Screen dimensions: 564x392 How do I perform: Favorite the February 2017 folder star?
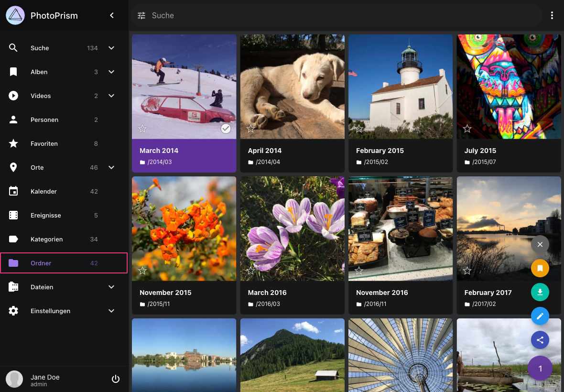tap(467, 271)
